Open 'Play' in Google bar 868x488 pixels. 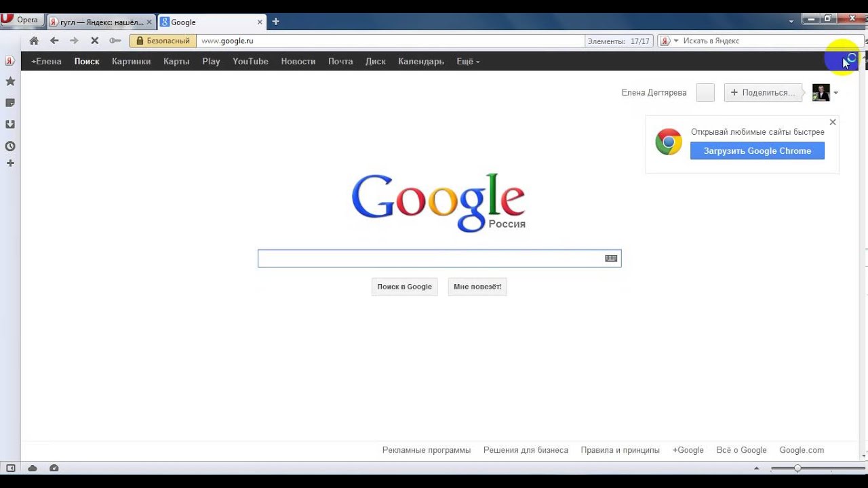click(211, 61)
